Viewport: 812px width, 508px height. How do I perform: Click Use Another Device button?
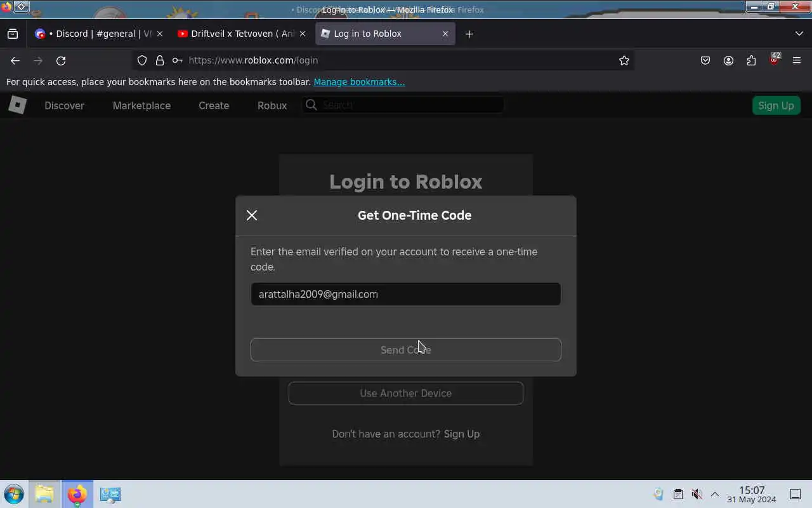[406, 393]
